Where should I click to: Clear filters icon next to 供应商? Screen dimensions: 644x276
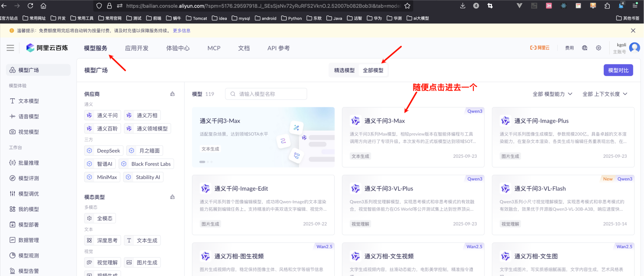(x=173, y=94)
